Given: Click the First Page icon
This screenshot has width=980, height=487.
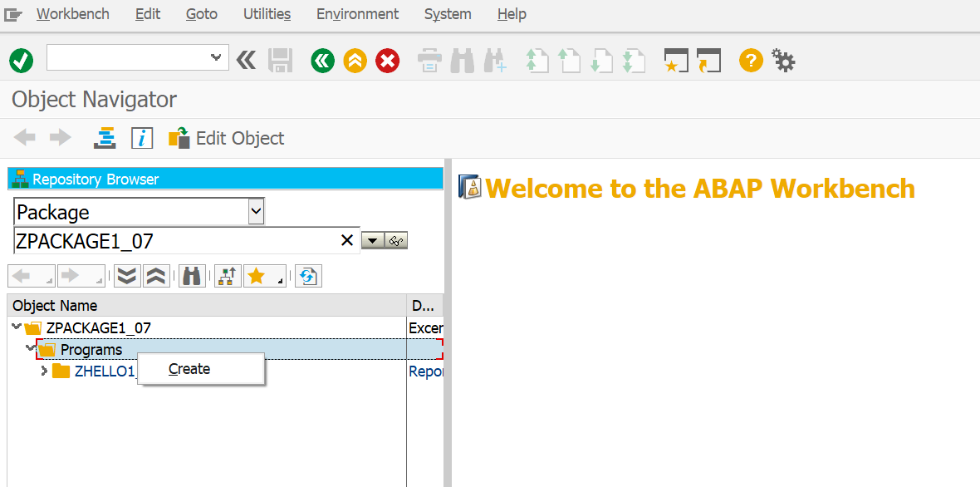Looking at the screenshot, I should click(x=537, y=61).
